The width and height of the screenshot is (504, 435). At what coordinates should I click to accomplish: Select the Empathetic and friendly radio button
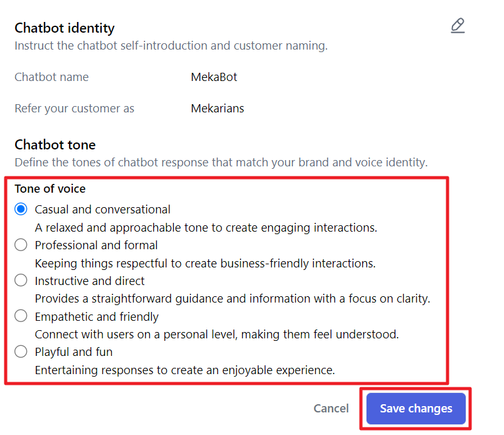point(21,316)
